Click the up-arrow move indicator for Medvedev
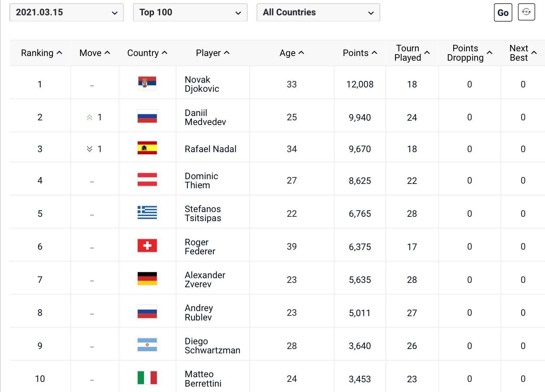Image resolution: width=545 pixels, height=392 pixels. click(x=90, y=117)
